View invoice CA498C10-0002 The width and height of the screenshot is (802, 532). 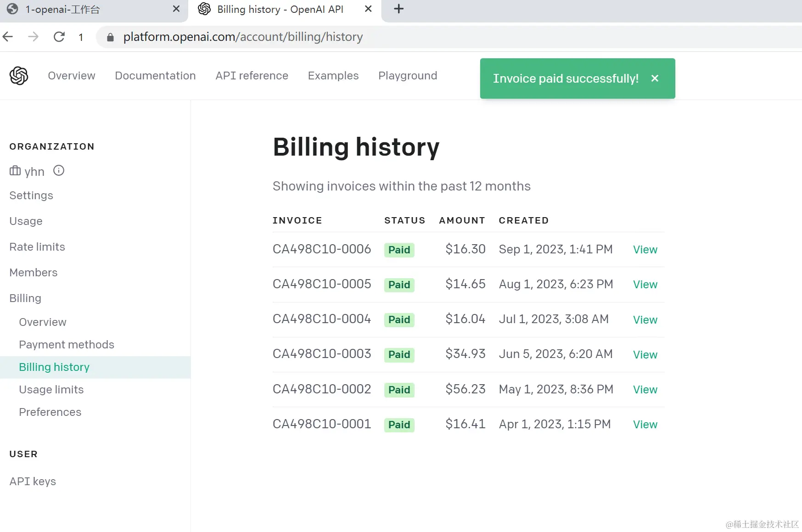pos(645,390)
